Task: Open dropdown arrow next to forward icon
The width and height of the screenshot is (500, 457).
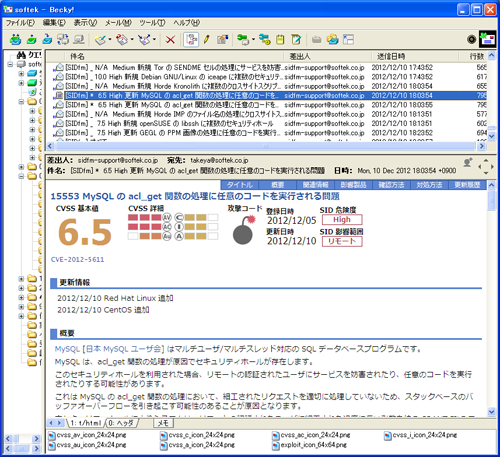Action: click(154, 39)
